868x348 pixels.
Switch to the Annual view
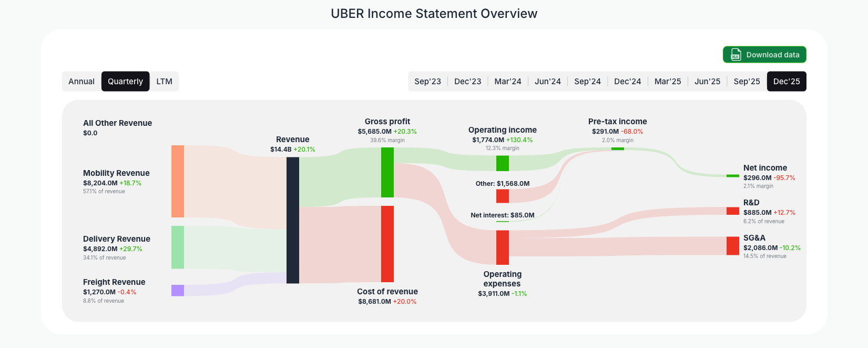[81, 81]
